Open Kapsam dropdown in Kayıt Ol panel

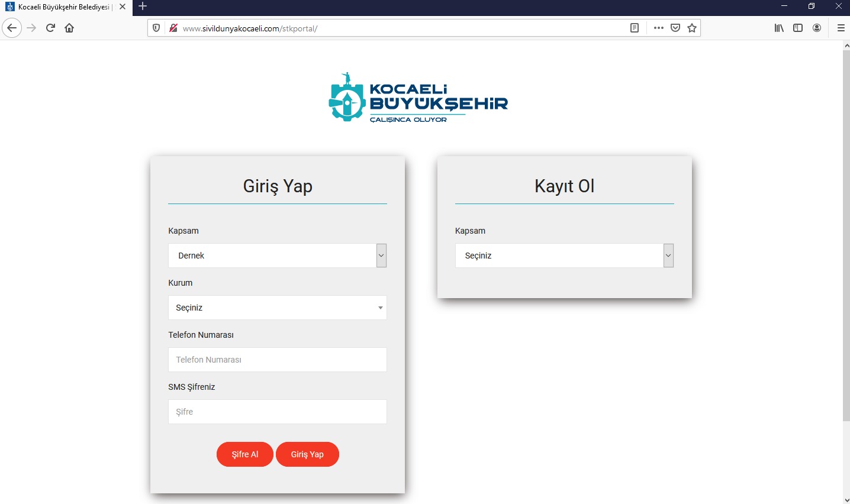564,256
